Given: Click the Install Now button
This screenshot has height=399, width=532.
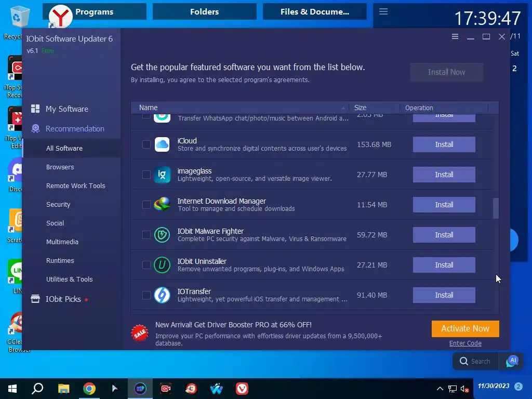Looking at the screenshot, I should pyautogui.click(x=446, y=72).
